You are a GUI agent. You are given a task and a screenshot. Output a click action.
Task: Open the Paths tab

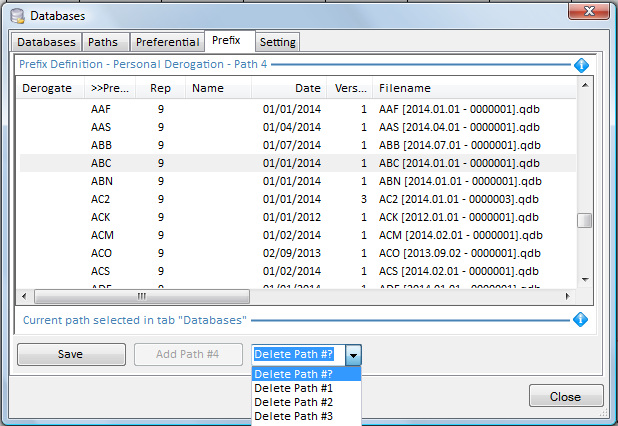coord(105,42)
